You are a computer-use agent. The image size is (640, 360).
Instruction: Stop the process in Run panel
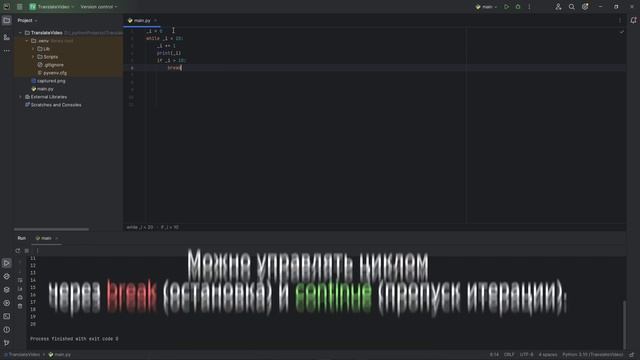(27, 251)
